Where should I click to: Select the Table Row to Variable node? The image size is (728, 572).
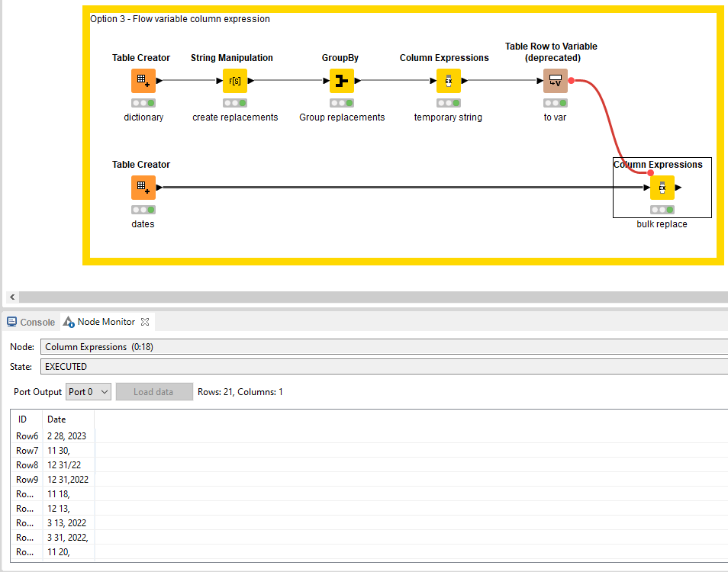(x=556, y=81)
